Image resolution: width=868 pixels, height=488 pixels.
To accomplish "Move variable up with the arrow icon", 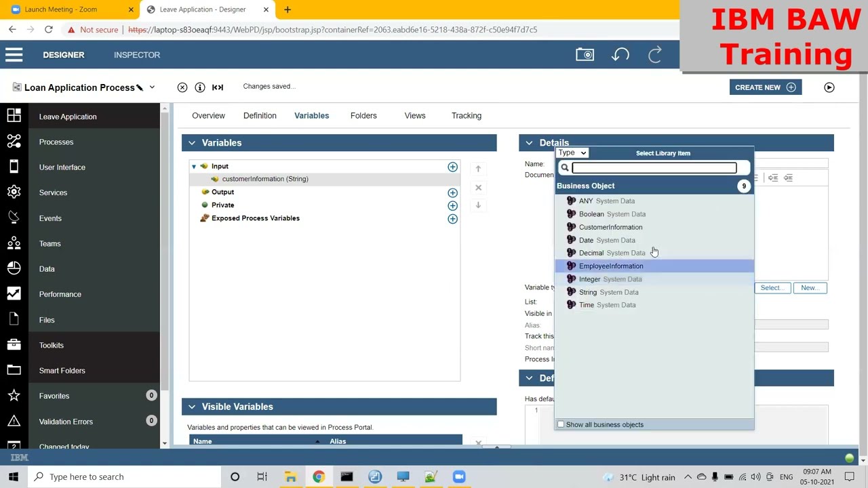I will [x=478, y=168].
